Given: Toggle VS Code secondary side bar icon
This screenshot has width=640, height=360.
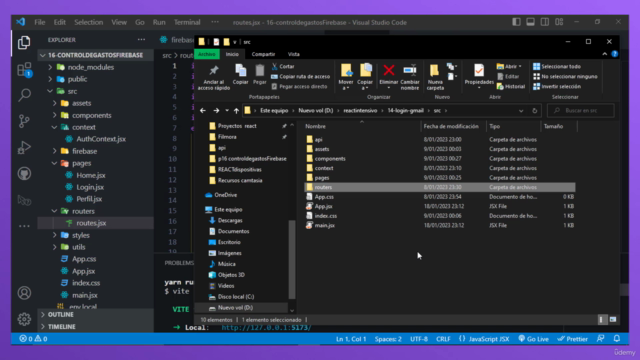Looking at the screenshot, I should (544, 22).
